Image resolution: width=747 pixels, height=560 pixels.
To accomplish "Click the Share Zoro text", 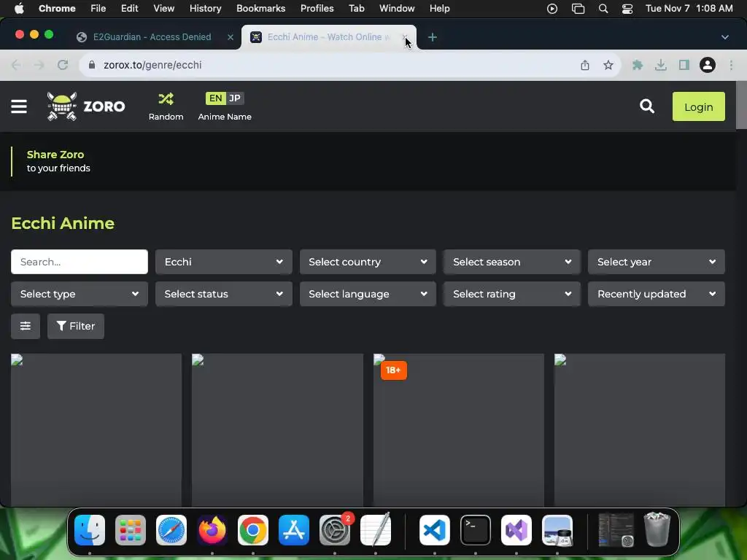I will tap(55, 155).
